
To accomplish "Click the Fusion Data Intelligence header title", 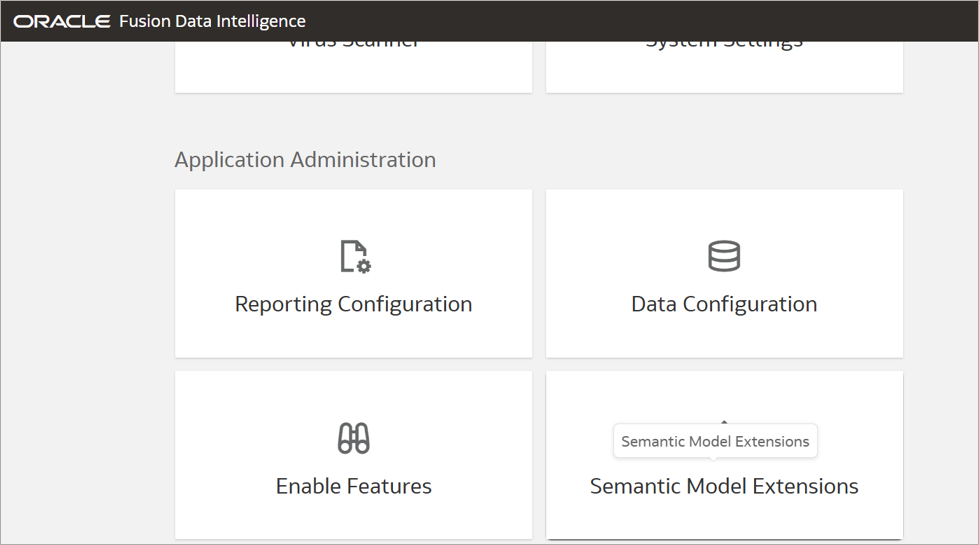I will point(212,21).
